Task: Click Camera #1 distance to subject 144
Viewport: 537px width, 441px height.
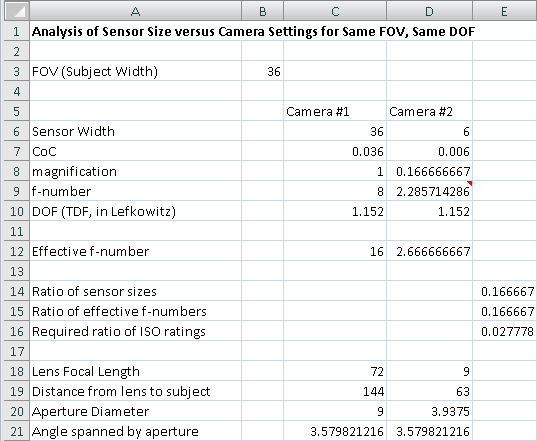Action: pyautogui.click(x=335, y=391)
